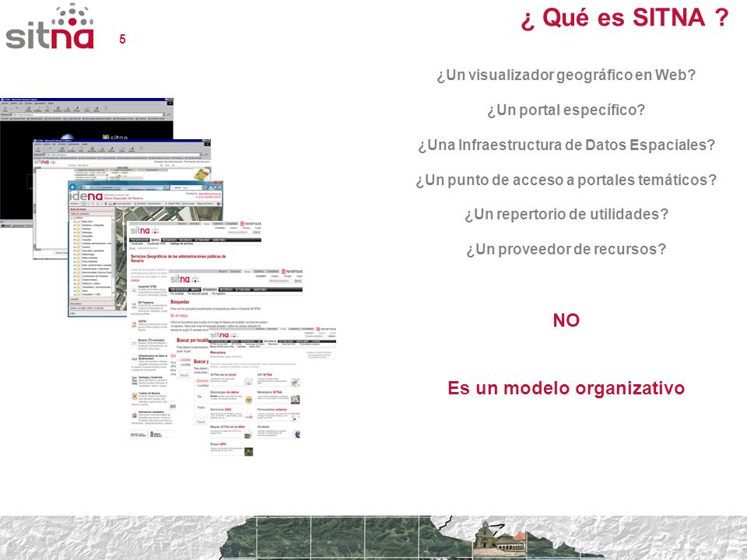Viewport: 747px width, 560px height.
Task: Open 'Metadatos SITNA' resource link
Action: 270,392
